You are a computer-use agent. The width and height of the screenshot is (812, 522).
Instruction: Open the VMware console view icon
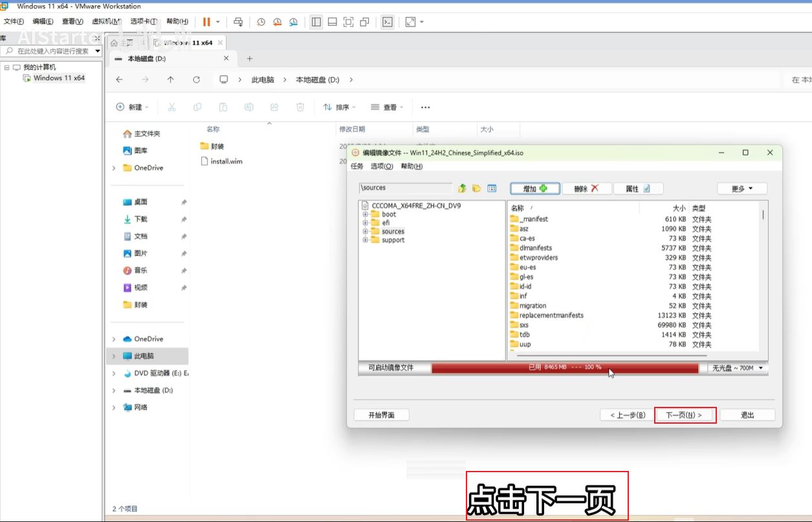[387, 22]
